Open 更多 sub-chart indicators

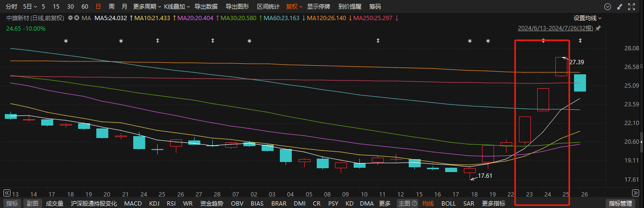[x=384, y=203]
